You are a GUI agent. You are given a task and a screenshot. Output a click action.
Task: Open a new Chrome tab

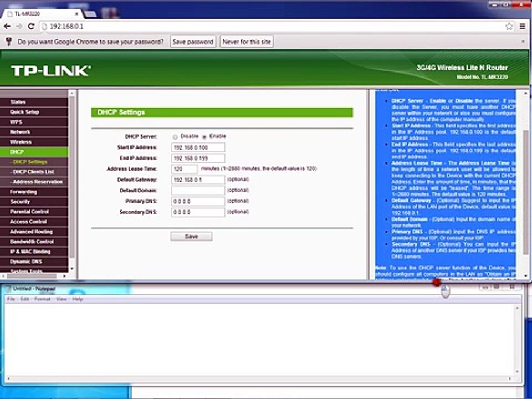pos(90,14)
